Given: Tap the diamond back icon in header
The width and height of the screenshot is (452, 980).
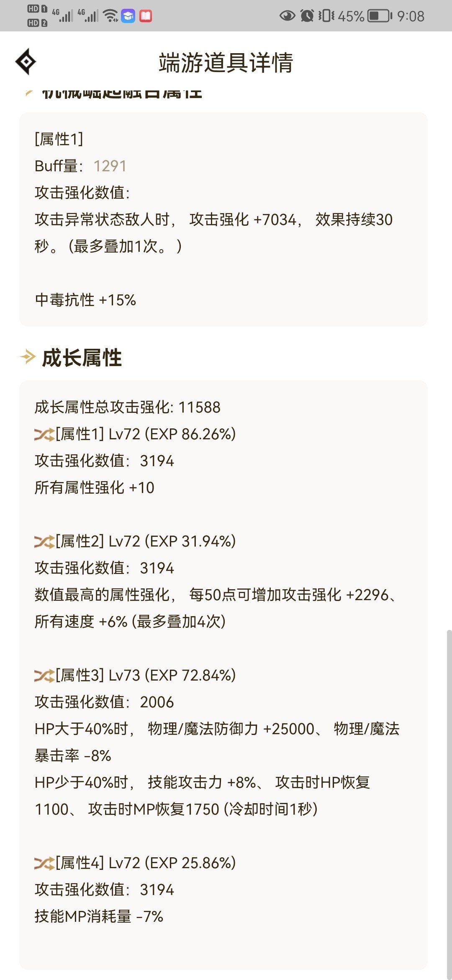Looking at the screenshot, I should click(x=26, y=62).
